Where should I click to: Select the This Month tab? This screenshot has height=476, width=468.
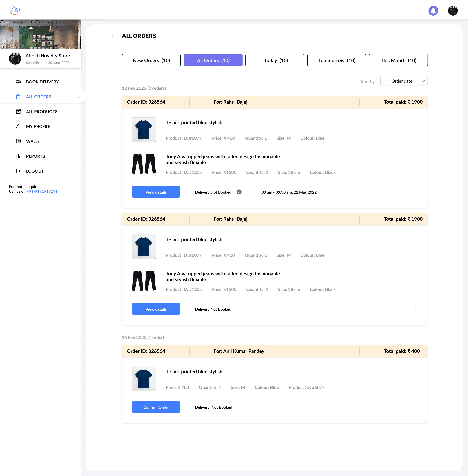pos(398,60)
